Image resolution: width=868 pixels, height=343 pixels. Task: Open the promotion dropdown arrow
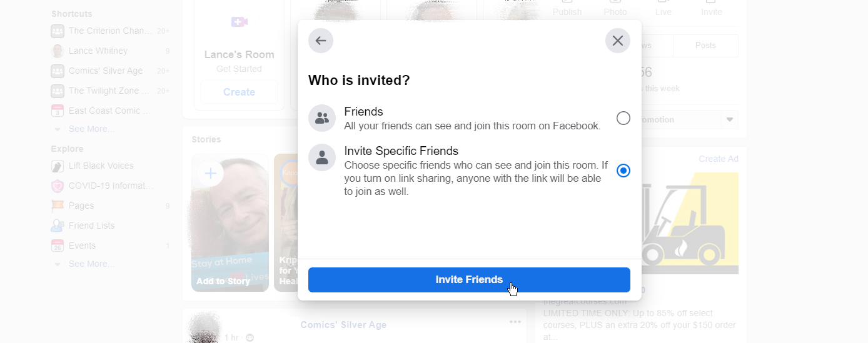point(729,119)
